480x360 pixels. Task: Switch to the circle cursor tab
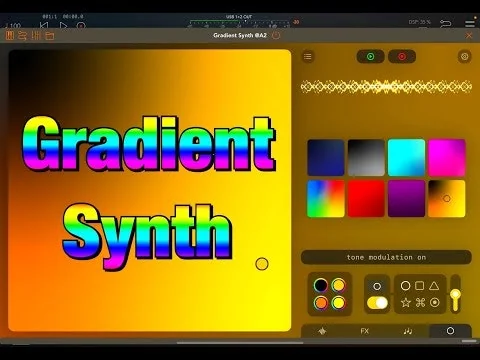tap(450, 331)
